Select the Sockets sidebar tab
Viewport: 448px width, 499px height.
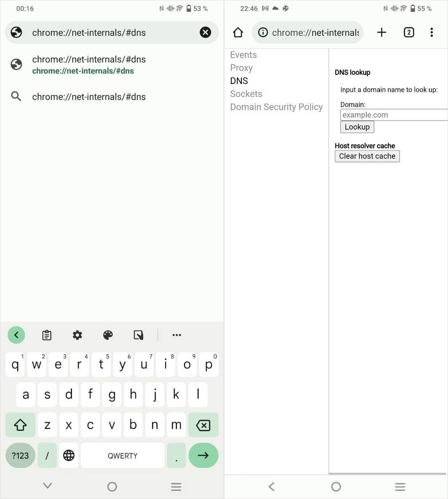point(246,94)
